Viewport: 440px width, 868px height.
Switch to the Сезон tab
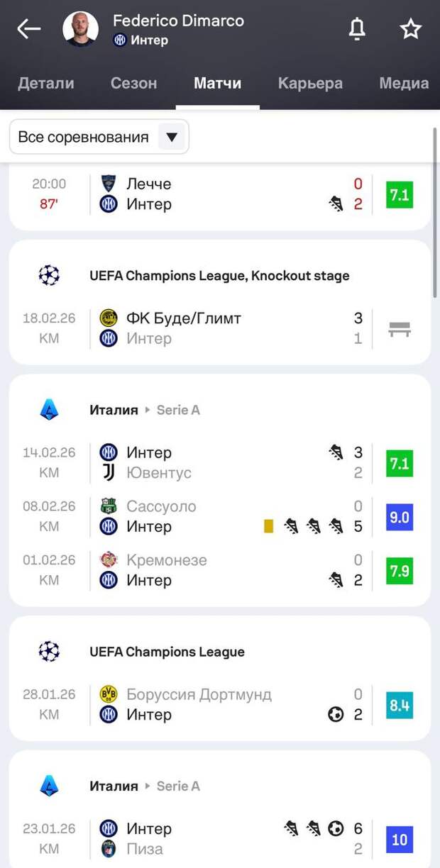pos(133,83)
